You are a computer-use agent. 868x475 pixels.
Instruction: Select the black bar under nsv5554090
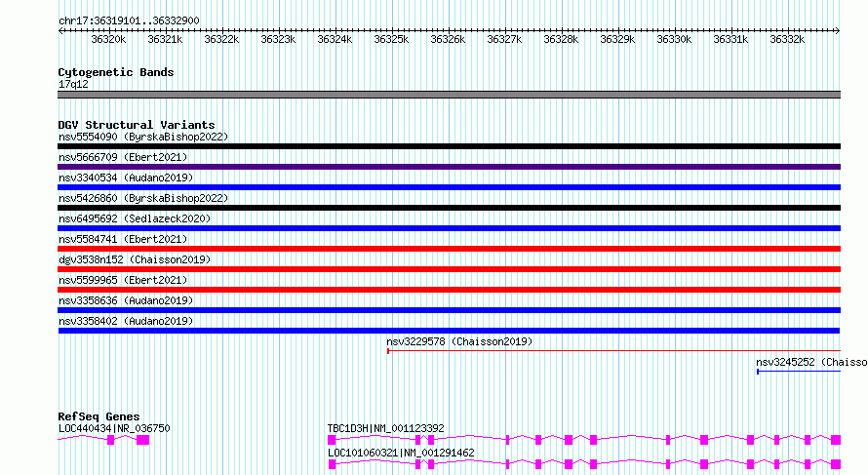[449, 146]
